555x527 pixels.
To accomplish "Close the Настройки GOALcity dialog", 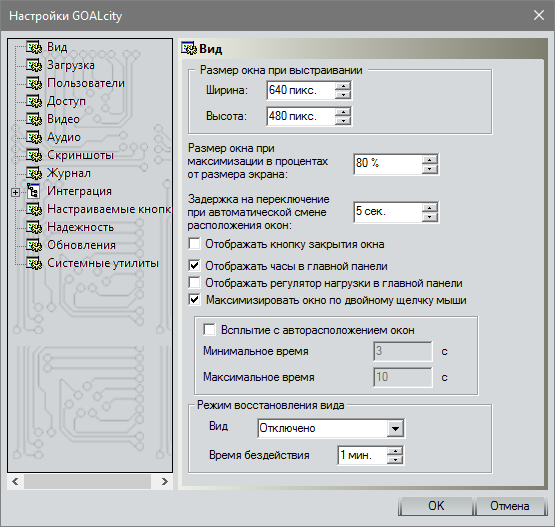I will click(539, 15).
